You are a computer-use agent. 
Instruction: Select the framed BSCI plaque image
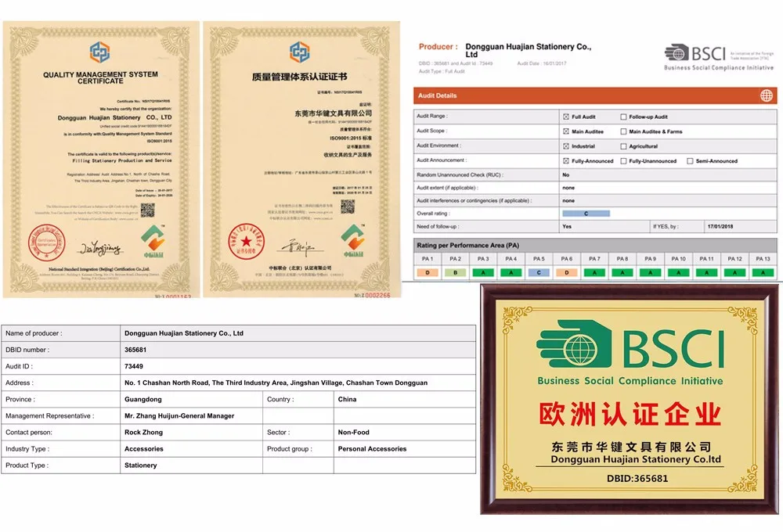[x=630, y=399]
